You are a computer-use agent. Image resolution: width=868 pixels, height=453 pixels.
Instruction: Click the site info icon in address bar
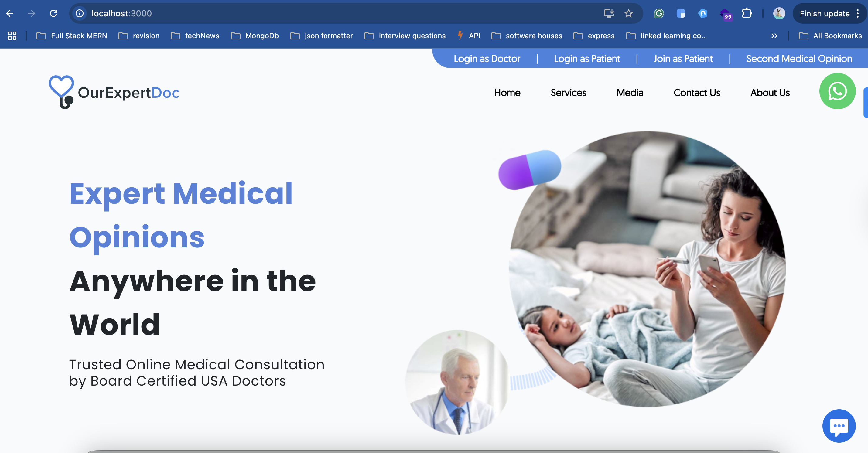click(x=80, y=13)
